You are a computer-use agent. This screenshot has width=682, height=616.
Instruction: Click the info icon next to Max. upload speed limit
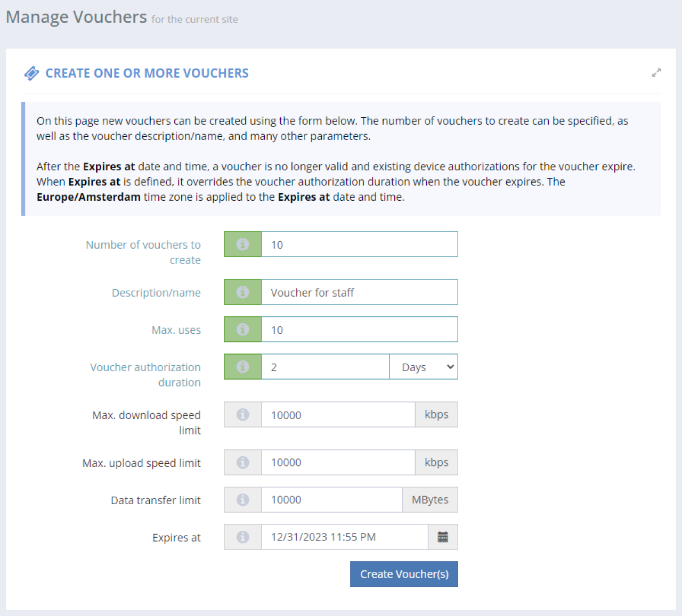pos(242,462)
